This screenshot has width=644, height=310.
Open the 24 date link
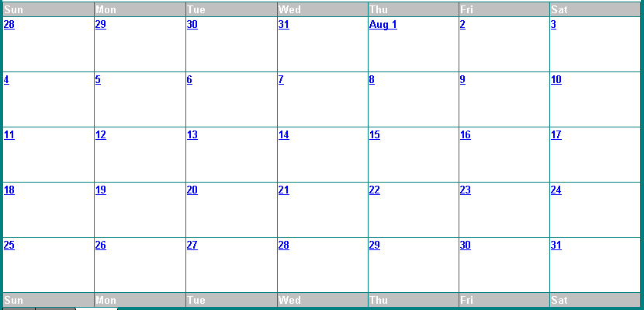click(556, 190)
